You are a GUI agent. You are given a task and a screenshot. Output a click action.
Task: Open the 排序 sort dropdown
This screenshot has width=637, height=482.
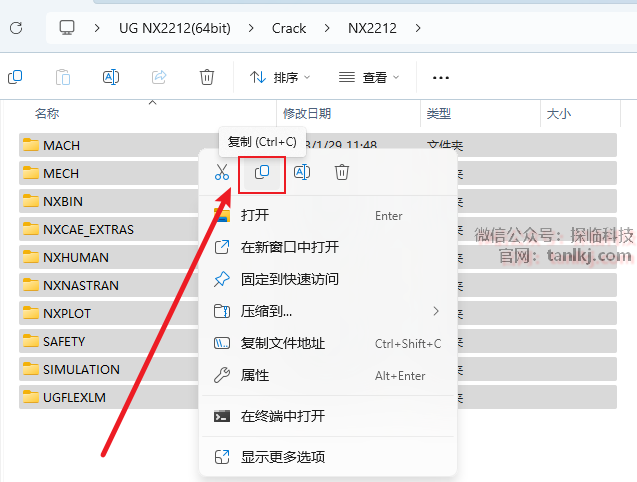[280, 77]
